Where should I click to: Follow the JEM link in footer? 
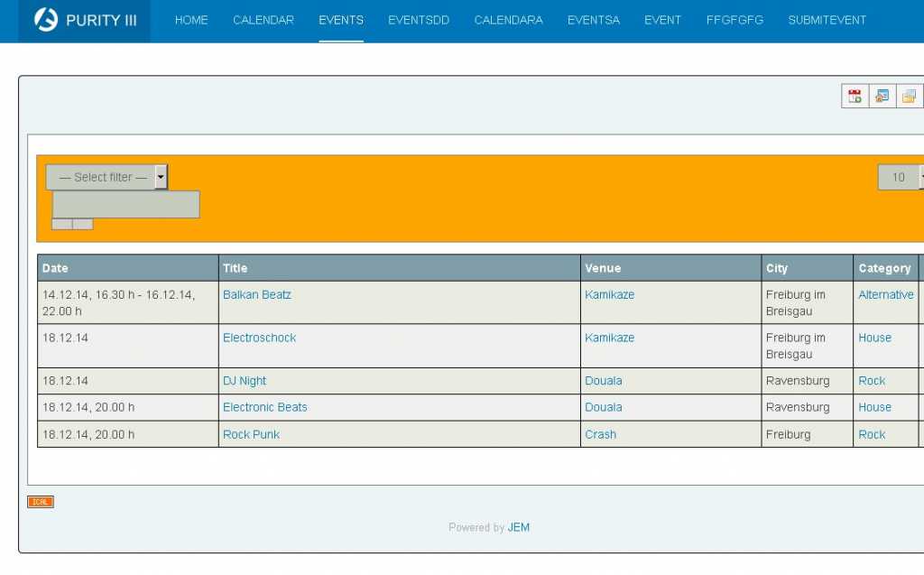519,528
